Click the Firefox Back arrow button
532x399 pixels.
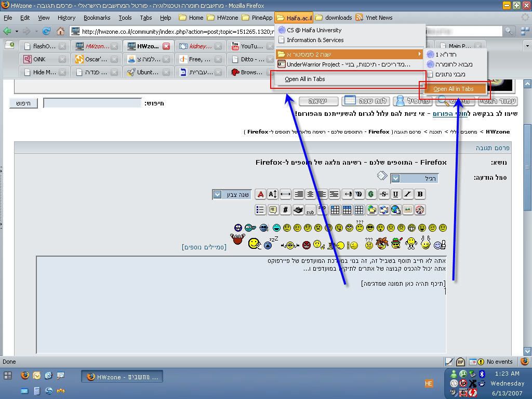tap(7, 32)
